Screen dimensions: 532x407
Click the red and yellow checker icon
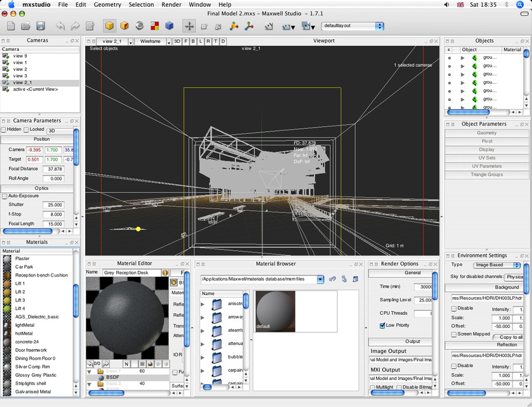(155, 26)
